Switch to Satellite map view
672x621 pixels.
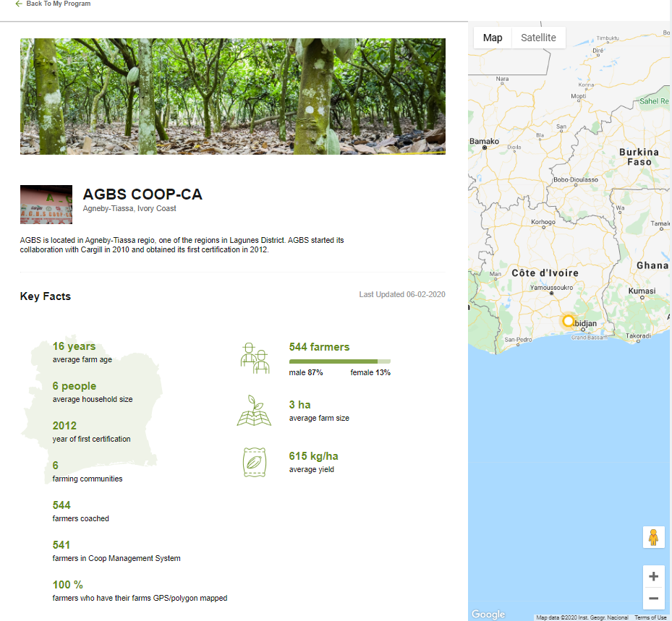pos(538,38)
